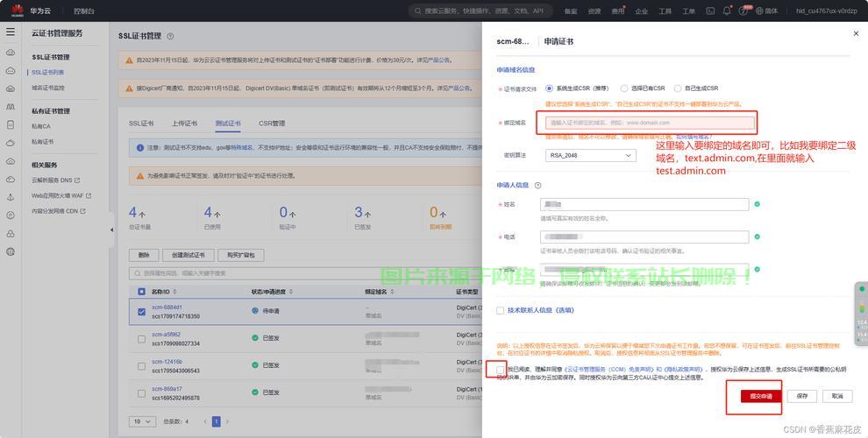Image resolution: width=868 pixels, height=438 pixels.
Task: Click the sort icon on the 名称/ID column
Action: point(175,292)
